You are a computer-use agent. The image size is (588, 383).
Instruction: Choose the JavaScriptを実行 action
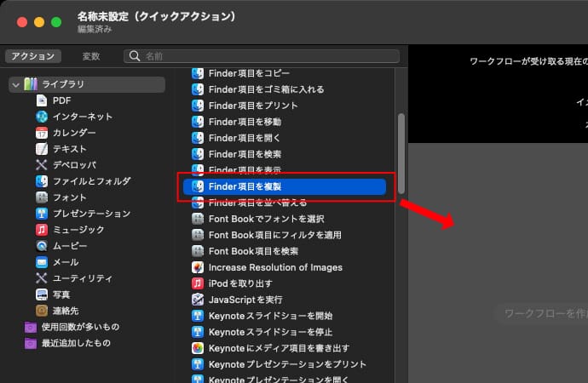coord(245,300)
